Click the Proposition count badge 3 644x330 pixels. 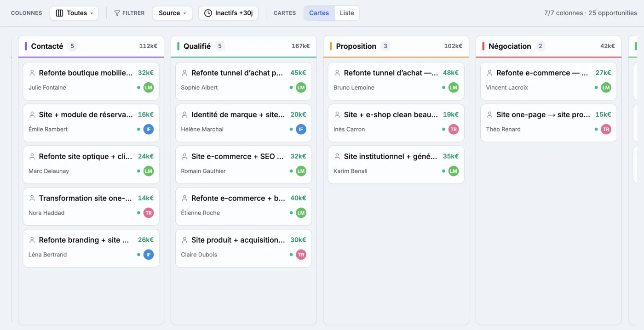tap(385, 46)
